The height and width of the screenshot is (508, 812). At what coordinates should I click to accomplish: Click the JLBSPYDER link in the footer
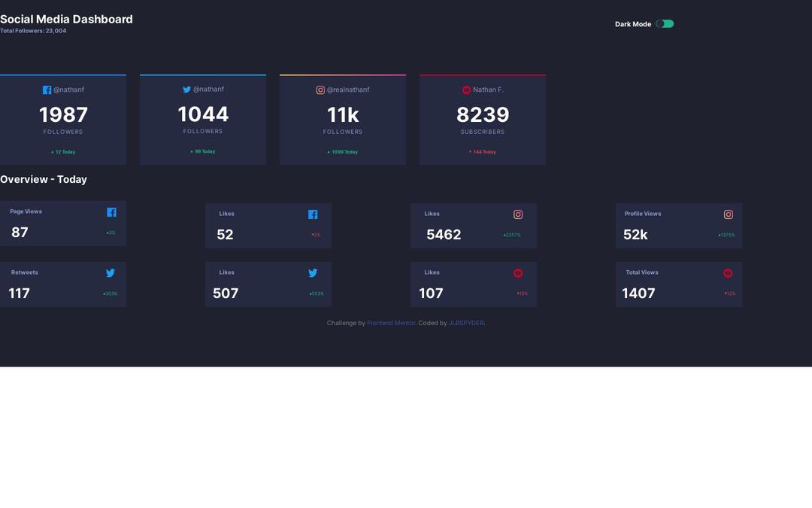click(x=466, y=323)
